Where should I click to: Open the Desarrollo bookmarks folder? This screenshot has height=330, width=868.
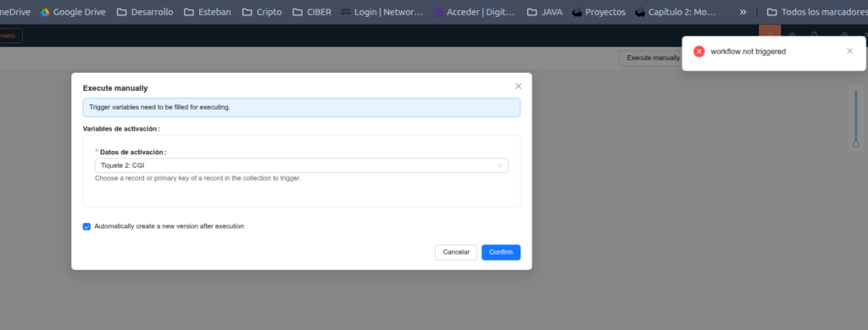145,12
